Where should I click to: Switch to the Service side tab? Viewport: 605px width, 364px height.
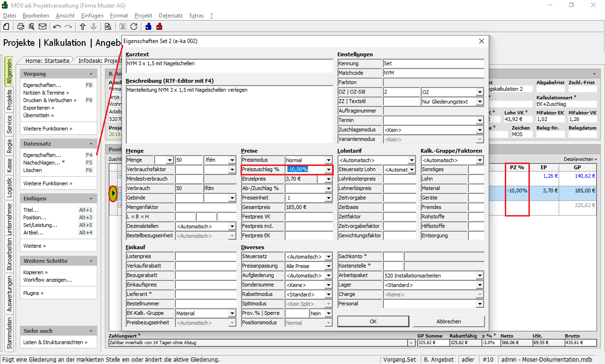pyautogui.click(x=9, y=124)
